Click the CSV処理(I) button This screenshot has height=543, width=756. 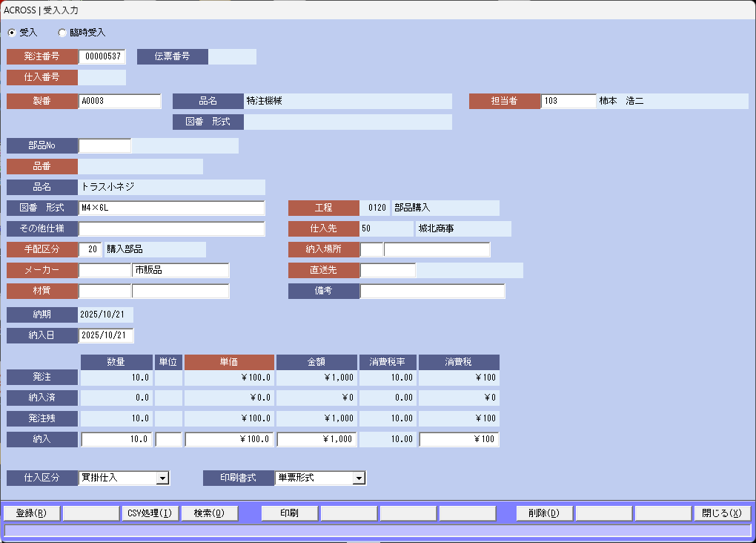[x=150, y=513]
